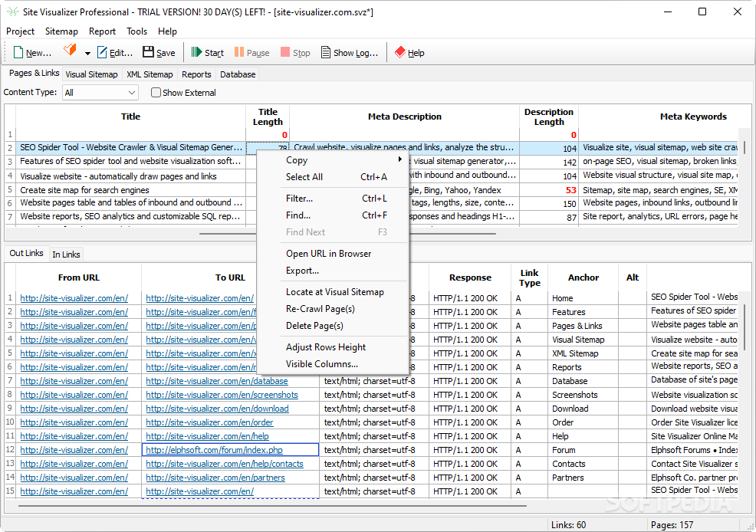Image resolution: width=756 pixels, height=532 pixels.
Task: Click the lower table vertical scrollbar
Action: coord(745,327)
